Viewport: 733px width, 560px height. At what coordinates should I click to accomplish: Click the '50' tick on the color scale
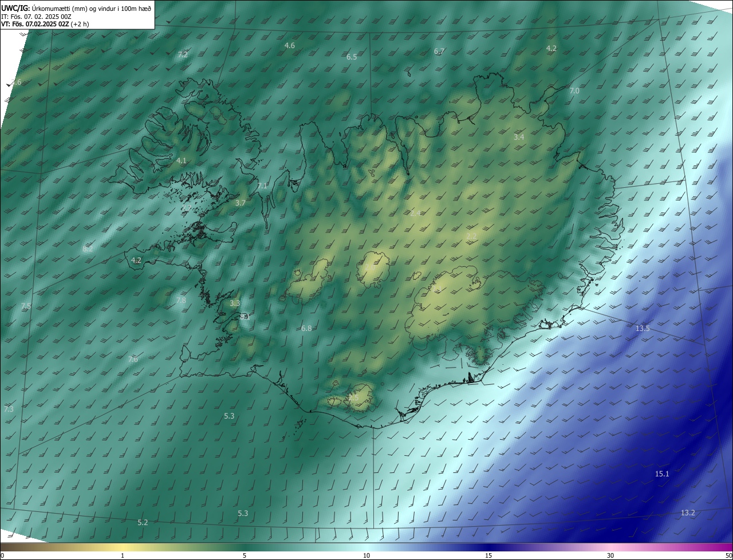tap(728, 555)
